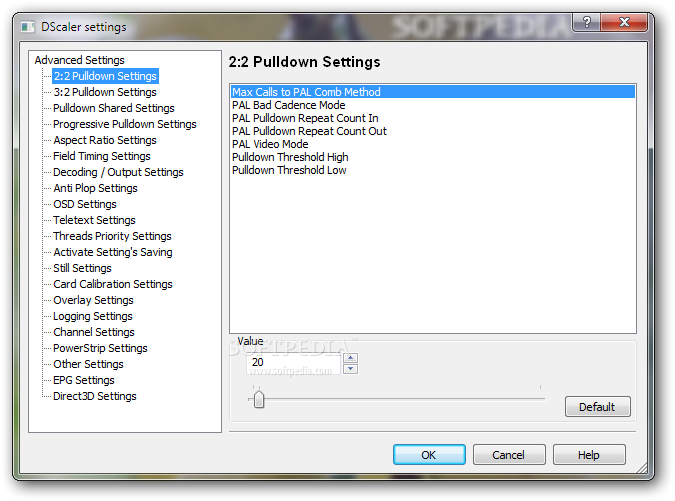675x501 pixels.
Task: Open 3:2 Pulldown Settings
Action: 105,92
